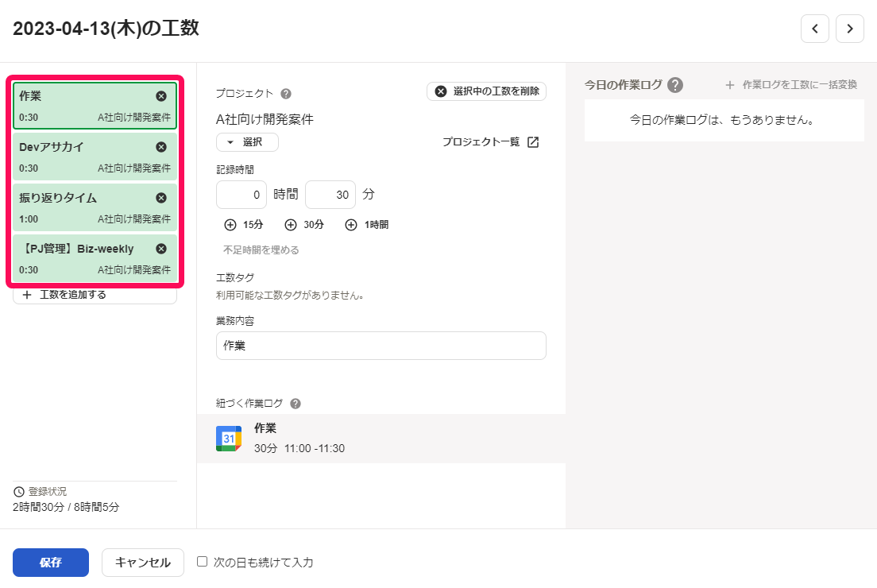The image size is (877, 588).
Task: Add 1時間 to the recorded time
Action: tap(366, 225)
